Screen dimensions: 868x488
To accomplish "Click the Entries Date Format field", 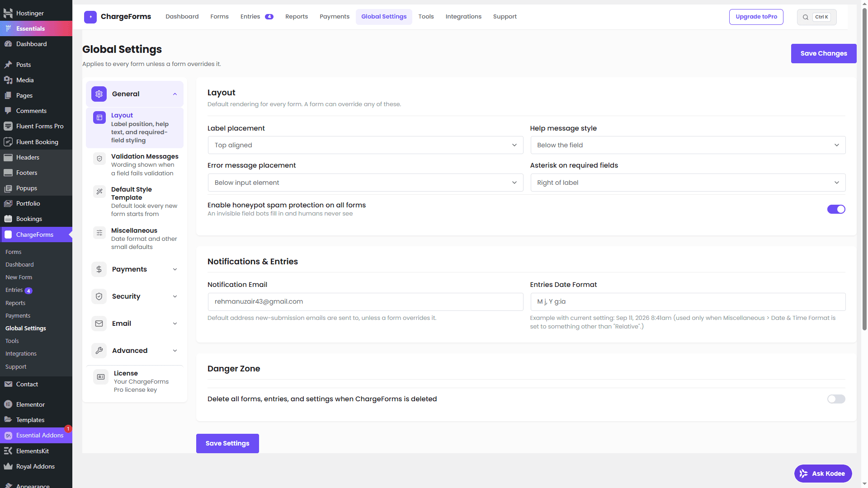I will pyautogui.click(x=688, y=302).
